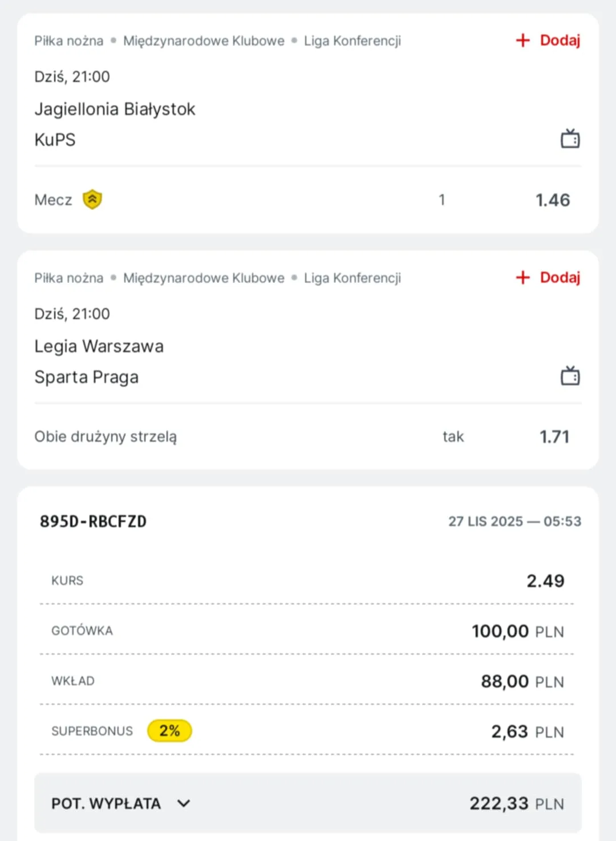
Task: Click the plus icon in Legia card
Action: coord(522,278)
